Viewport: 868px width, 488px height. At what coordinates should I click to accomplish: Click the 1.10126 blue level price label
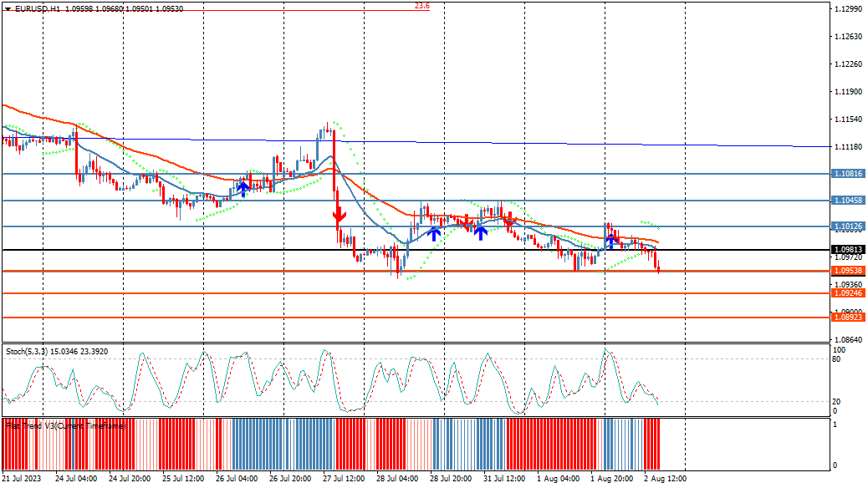[x=848, y=226]
